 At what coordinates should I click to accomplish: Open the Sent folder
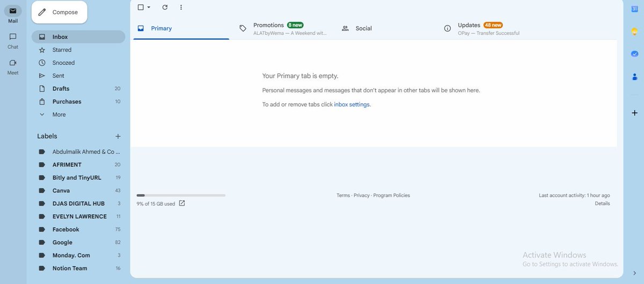click(78, 76)
